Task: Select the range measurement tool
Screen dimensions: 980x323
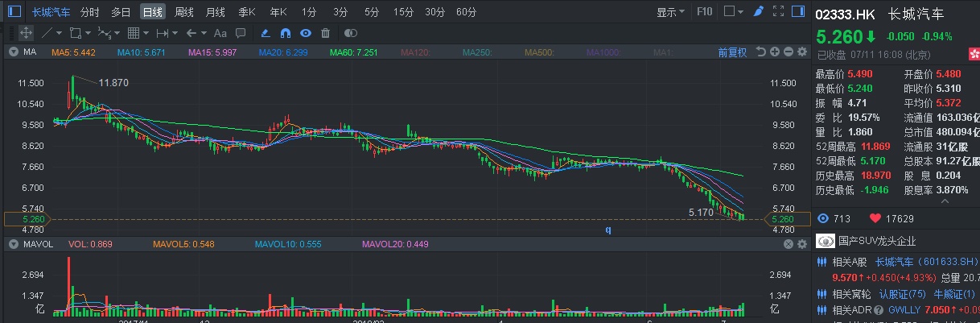Action: [162, 33]
